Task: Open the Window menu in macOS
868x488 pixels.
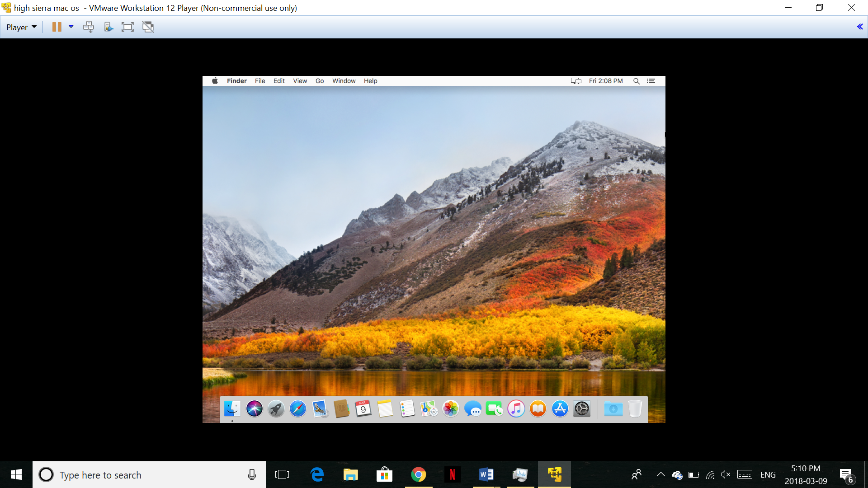Action: coord(344,81)
